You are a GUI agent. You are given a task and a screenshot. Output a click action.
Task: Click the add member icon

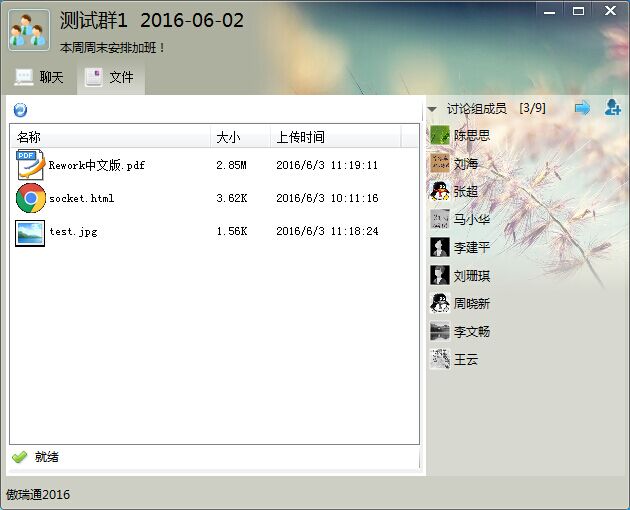pyautogui.click(x=612, y=108)
